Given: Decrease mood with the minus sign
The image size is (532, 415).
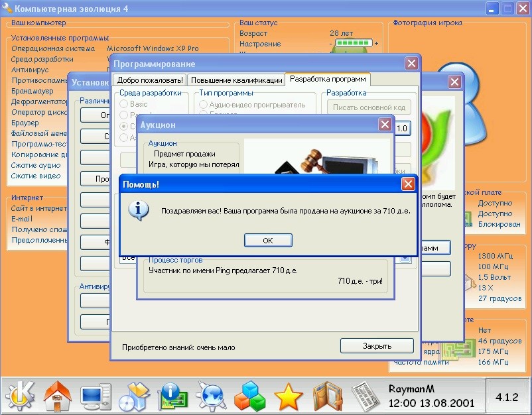Looking at the screenshot, I should [x=330, y=44].
